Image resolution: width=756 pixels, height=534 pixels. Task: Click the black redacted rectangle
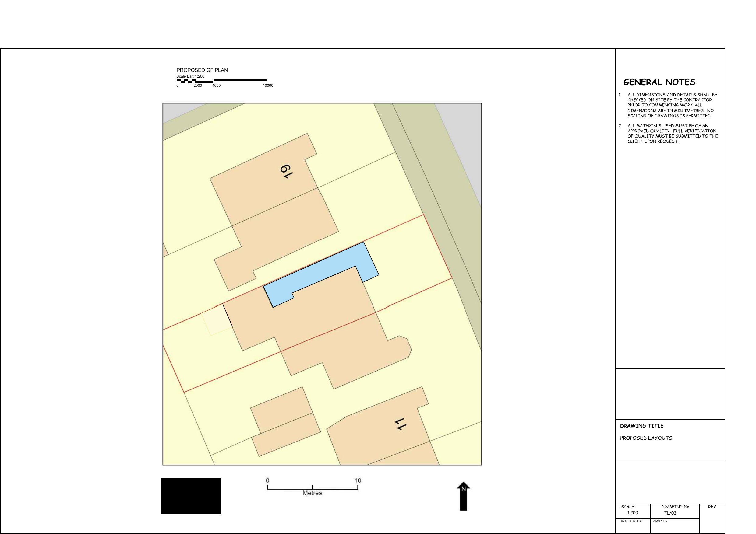(191, 495)
